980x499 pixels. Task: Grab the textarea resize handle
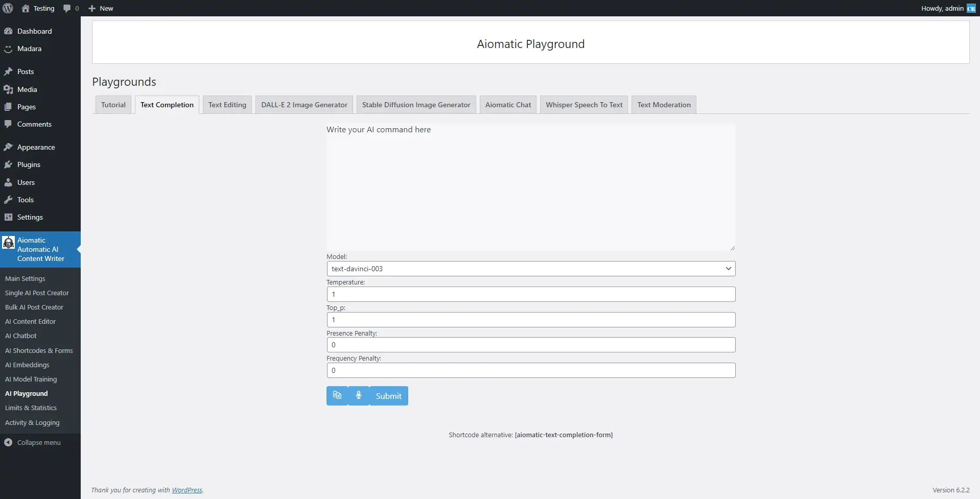pos(732,248)
